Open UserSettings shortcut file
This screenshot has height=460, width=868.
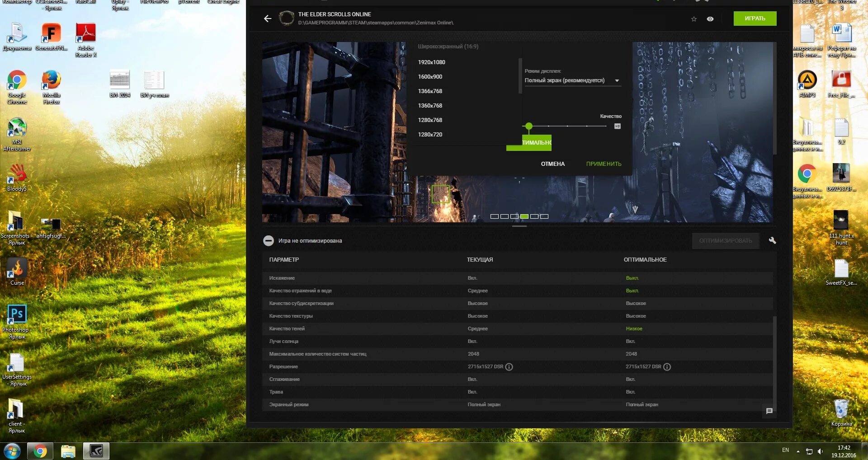pyautogui.click(x=17, y=369)
